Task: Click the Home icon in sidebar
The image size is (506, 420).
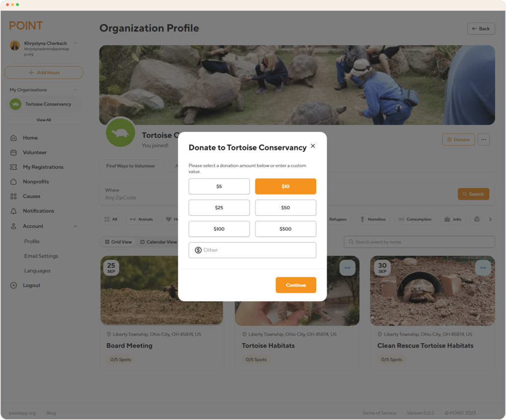Action: (14, 138)
